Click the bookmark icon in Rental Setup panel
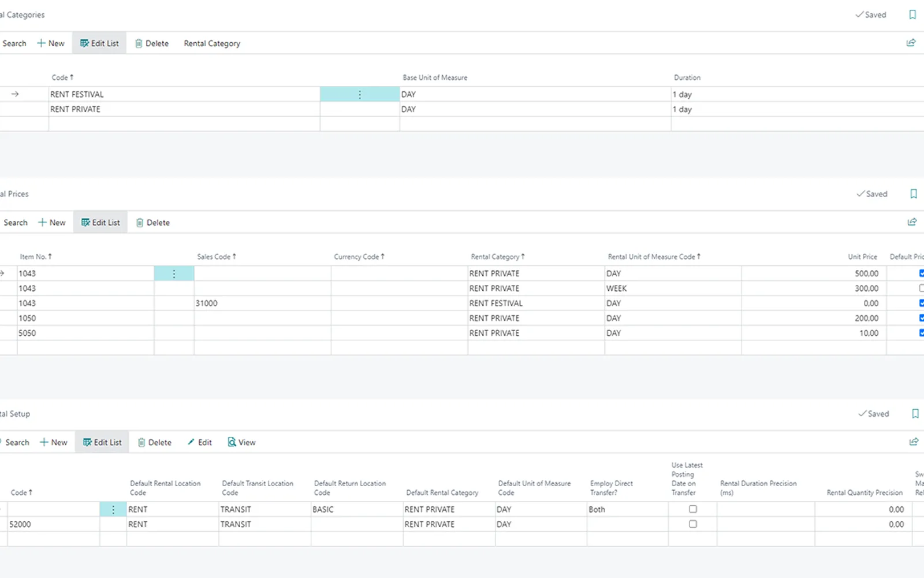 pyautogui.click(x=915, y=413)
